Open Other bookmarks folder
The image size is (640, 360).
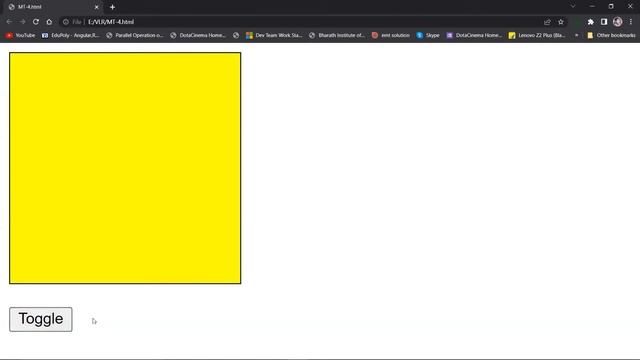point(611,36)
